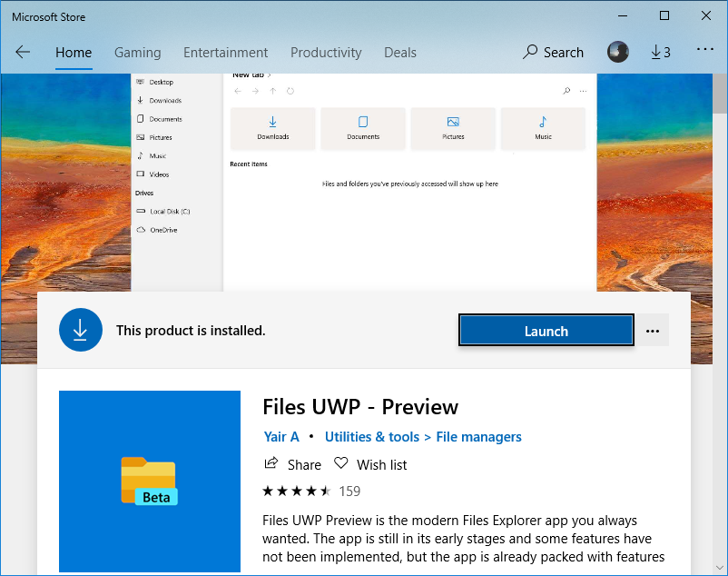Open publisher Yair A page
Screen dimensions: 728x576
click(x=281, y=437)
